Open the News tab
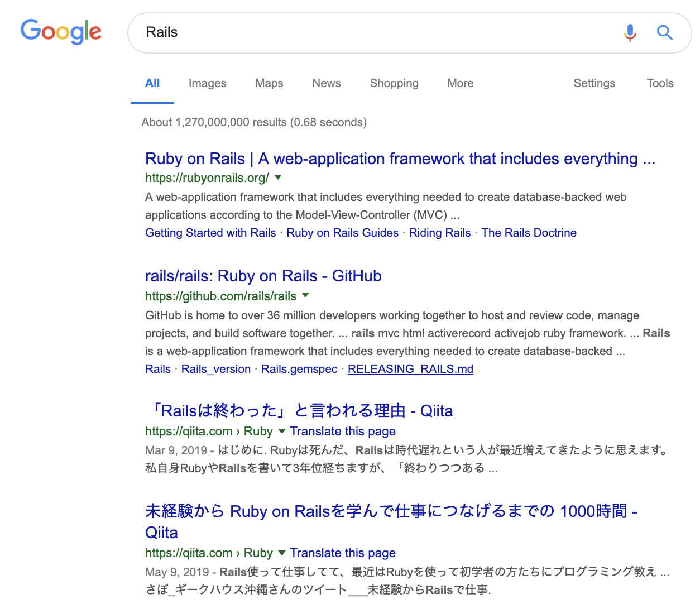Image resolution: width=700 pixels, height=604 pixels. click(x=327, y=83)
